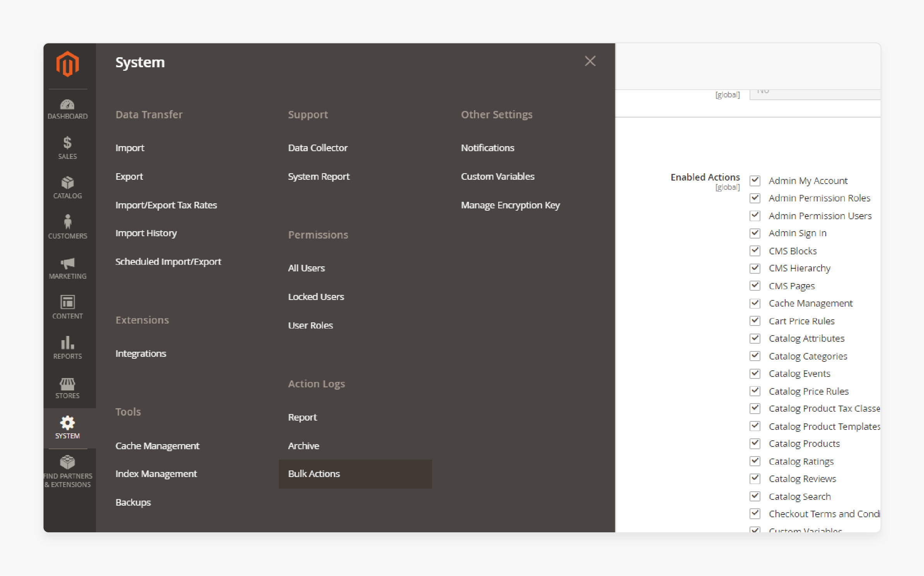Uncheck Admin Permission Users checkbox

(755, 216)
